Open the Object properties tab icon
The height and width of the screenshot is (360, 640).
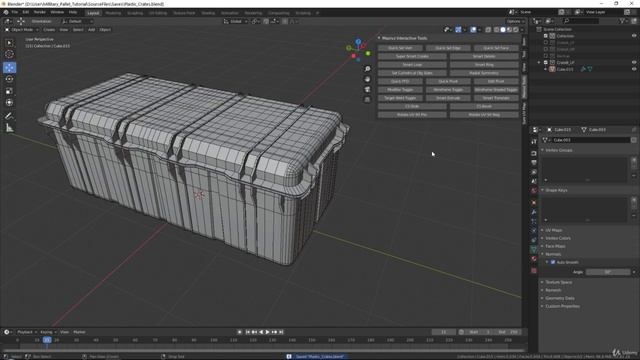pos(534,202)
